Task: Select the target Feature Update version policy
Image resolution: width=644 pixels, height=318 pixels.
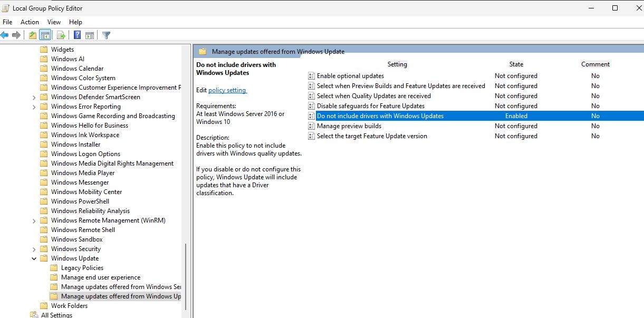Action: (372, 136)
